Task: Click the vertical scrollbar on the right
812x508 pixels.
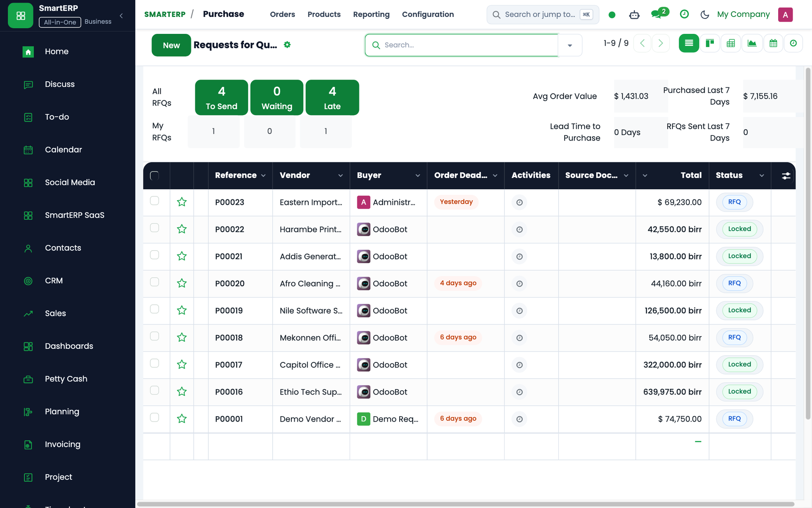Action: pyautogui.click(x=808, y=243)
